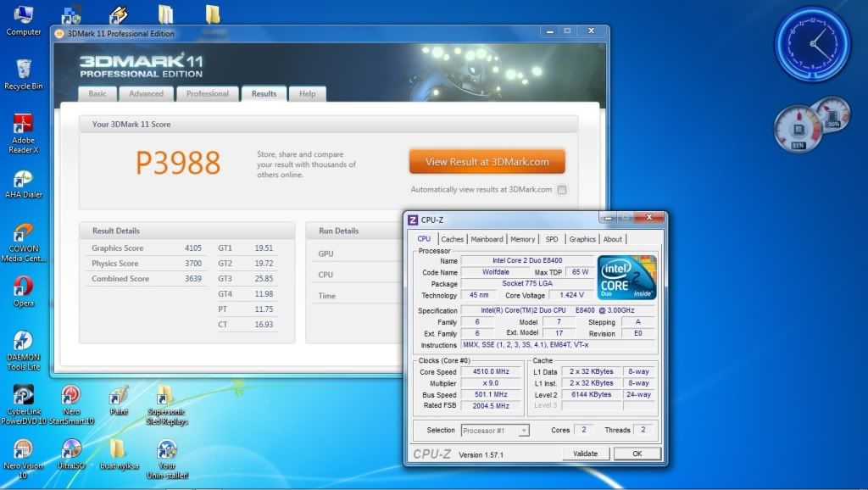Select the UltraISO desktop shortcut
The image size is (868, 490).
click(x=71, y=454)
